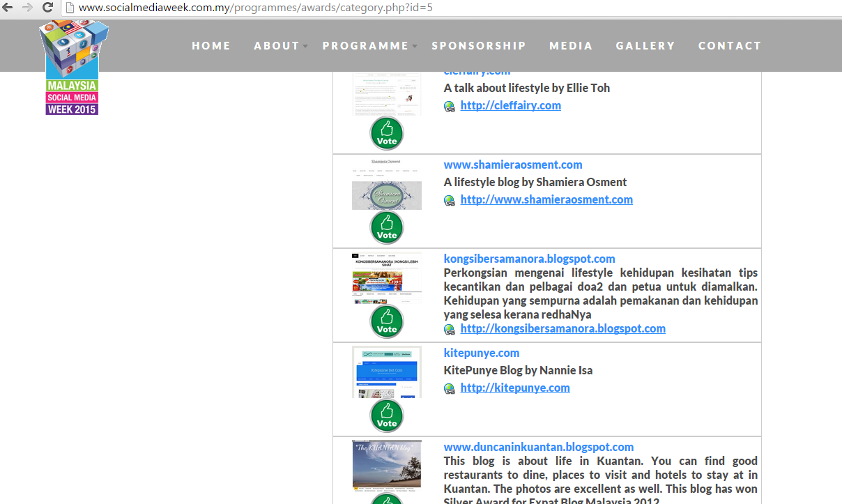Go back with browser back arrow
Screen dimensions: 842x504
tap(8, 7)
